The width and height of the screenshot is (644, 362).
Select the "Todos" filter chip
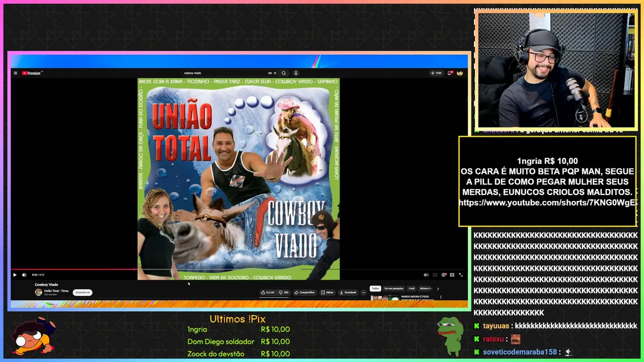pyautogui.click(x=375, y=289)
